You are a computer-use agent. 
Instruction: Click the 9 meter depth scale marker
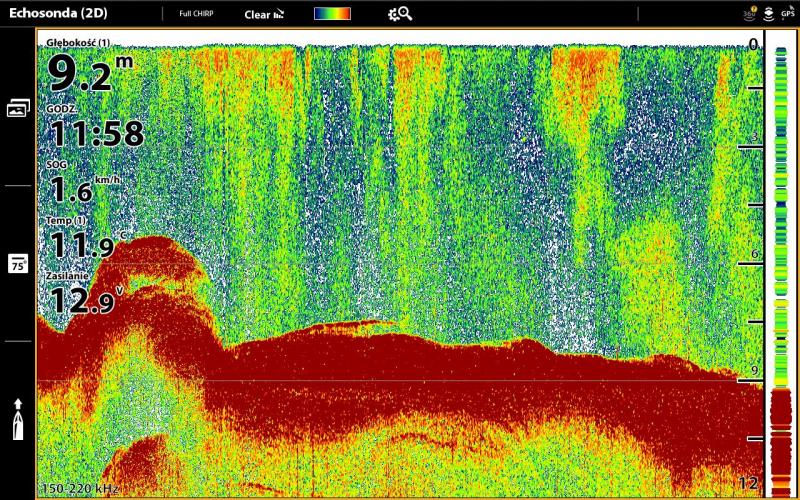click(755, 371)
